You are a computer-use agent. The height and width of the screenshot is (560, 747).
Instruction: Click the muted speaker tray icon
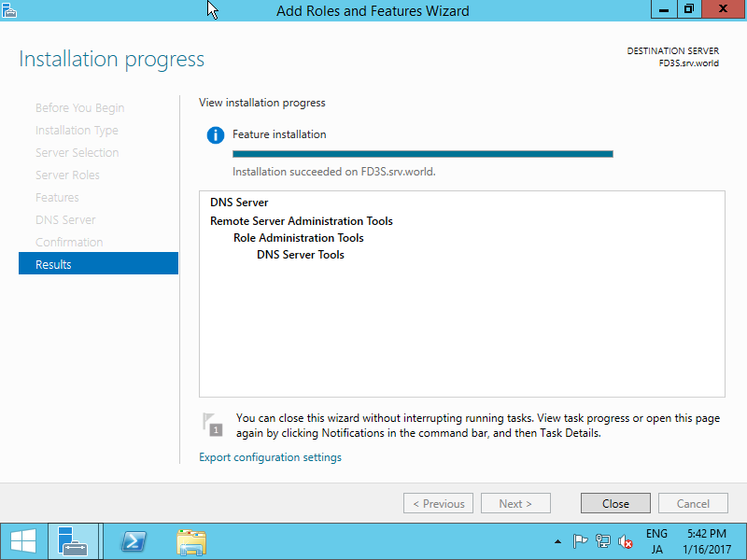click(x=625, y=541)
